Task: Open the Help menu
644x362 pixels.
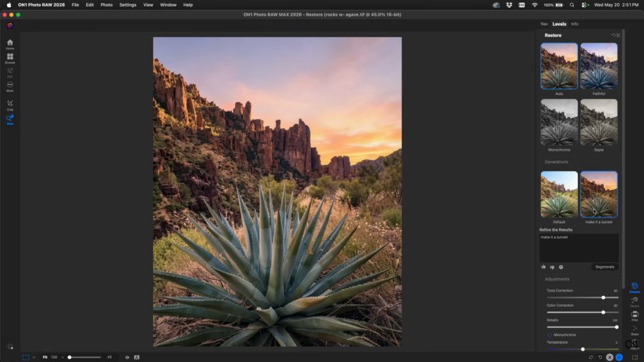Action: click(187, 5)
